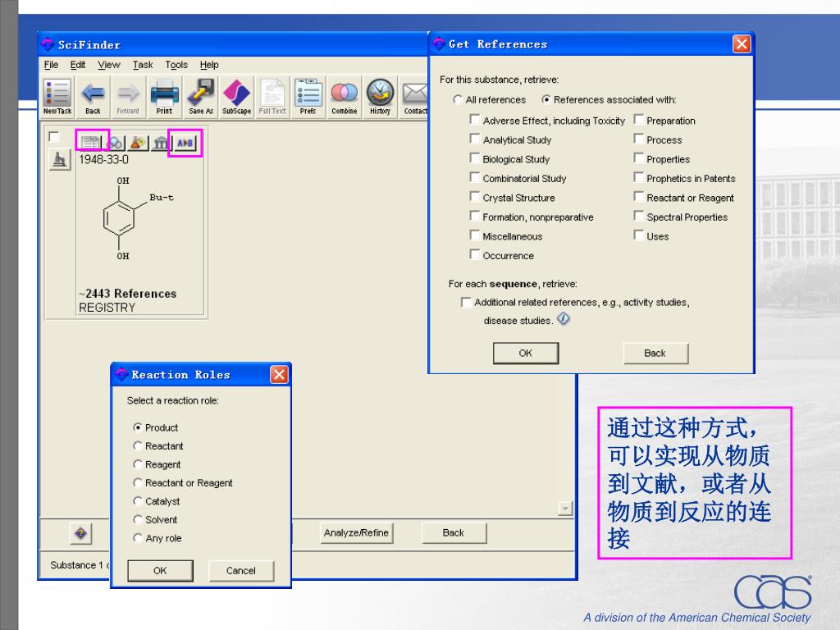Viewport: 840px width, 630px height.
Task: Open the Tools menu
Action: [176, 65]
